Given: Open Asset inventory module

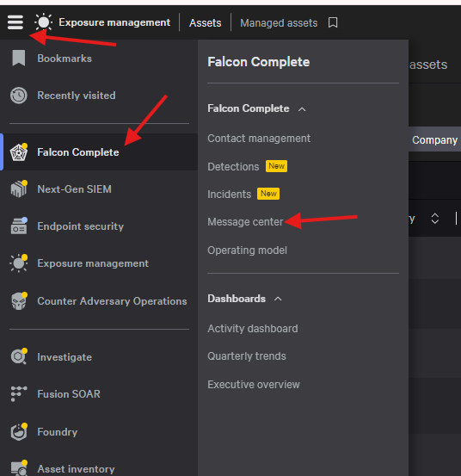Looking at the screenshot, I should 76,469.
